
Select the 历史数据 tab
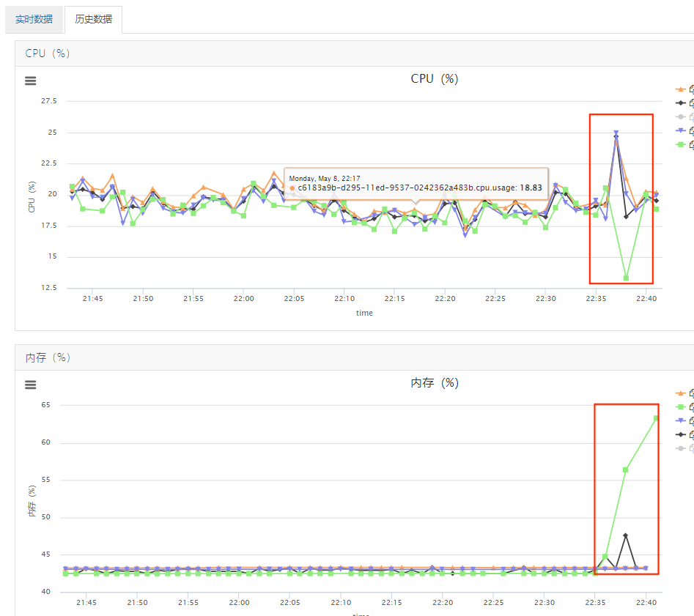tap(93, 19)
